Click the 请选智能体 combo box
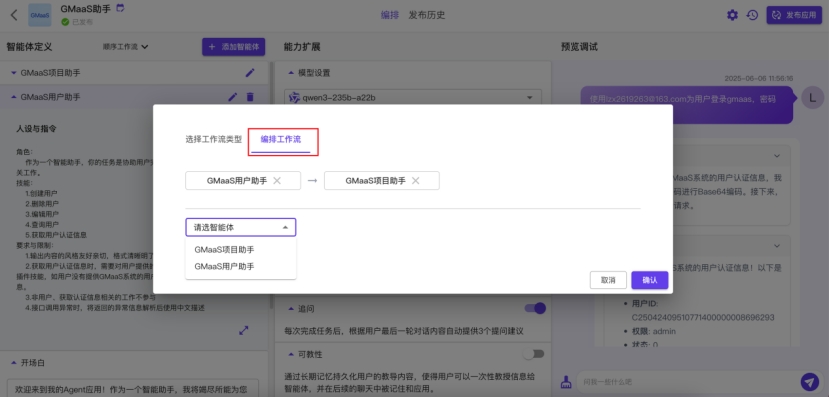The width and height of the screenshot is (829, 398). 241,227
